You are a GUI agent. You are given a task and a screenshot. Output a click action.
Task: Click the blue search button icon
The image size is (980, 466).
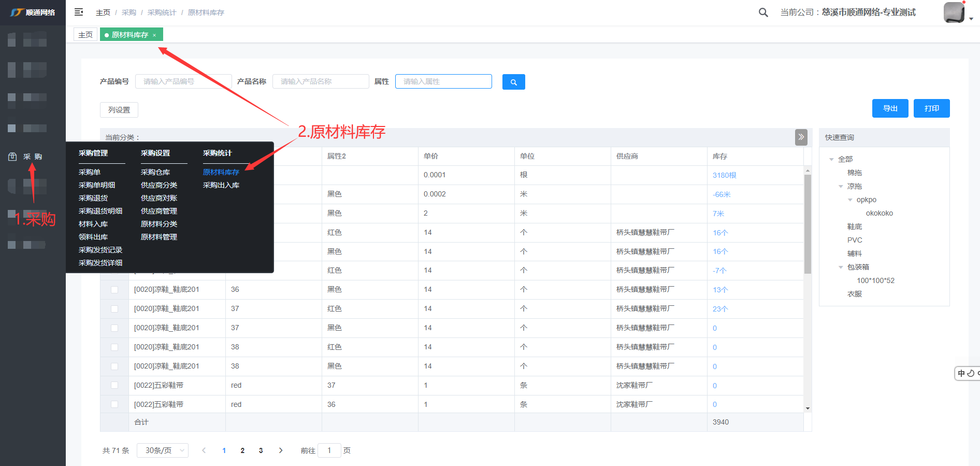coord(513,82)
